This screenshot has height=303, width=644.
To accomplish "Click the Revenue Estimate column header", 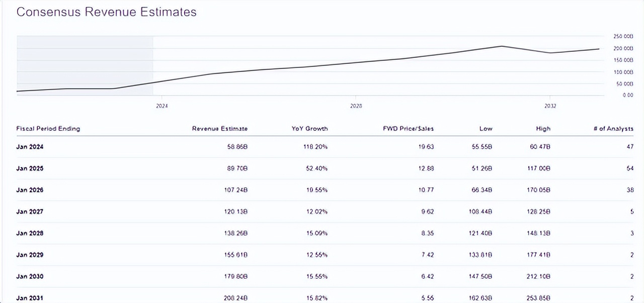I will 220,128.
